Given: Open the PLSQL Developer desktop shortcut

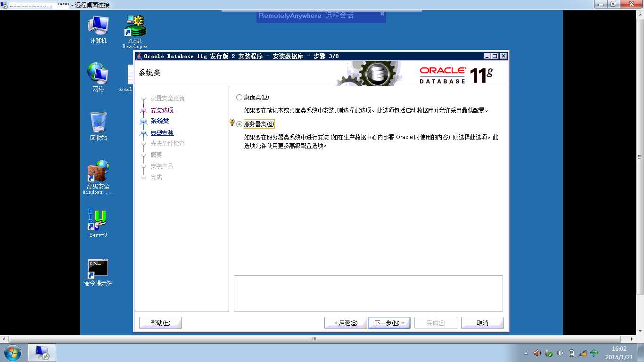Looking at the screenshot, I should pos(135,32).
